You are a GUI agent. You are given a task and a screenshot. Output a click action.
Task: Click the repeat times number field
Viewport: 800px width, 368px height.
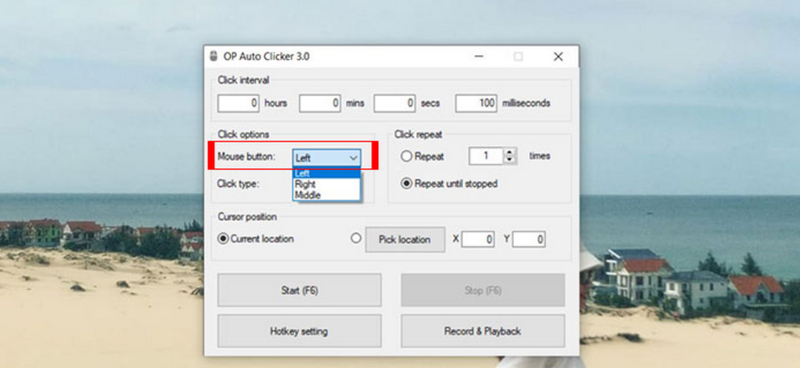click(x=486, y=156)
